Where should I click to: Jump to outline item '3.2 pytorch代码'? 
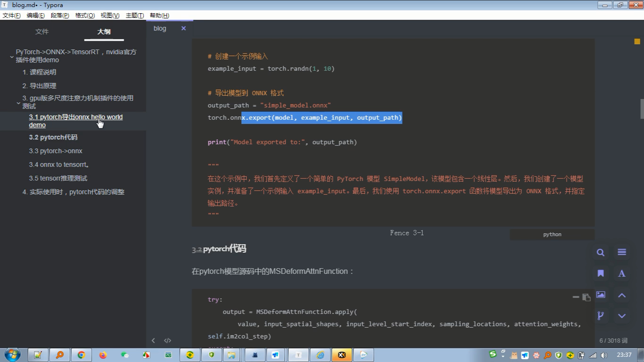click(53, 137)
